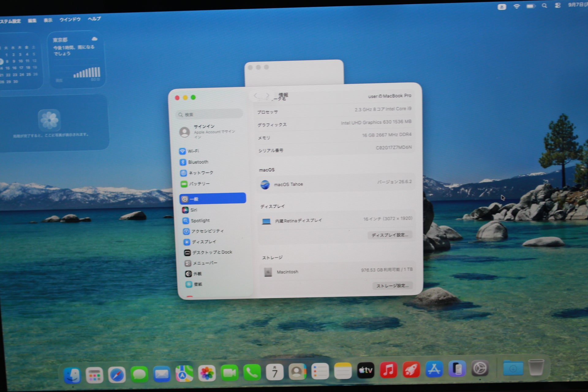The image size is (588, 392).
Task: Open the ヘルプ menu
Action: click(94, 19)
